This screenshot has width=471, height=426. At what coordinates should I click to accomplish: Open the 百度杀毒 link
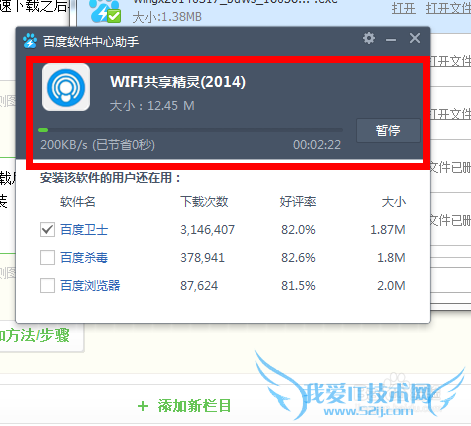[84, 258]
